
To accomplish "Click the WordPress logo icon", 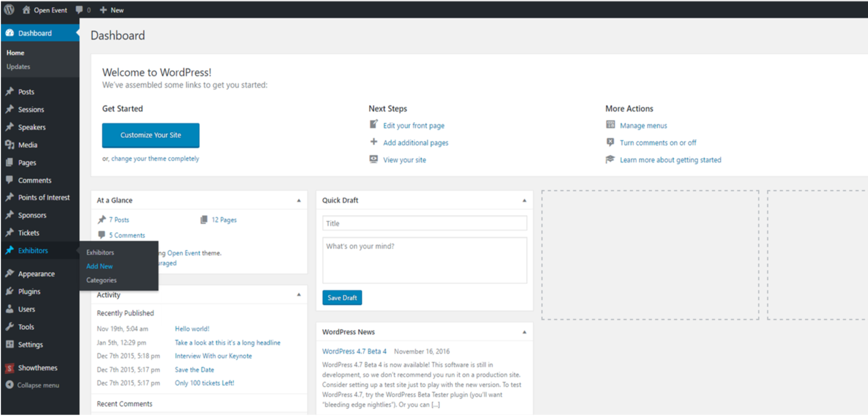I will pos(9,9).
